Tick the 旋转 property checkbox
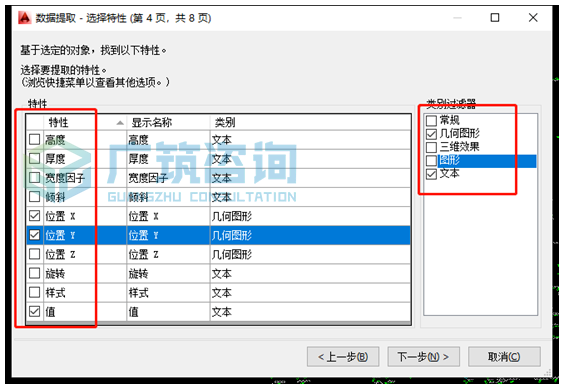 pos(35,273)
